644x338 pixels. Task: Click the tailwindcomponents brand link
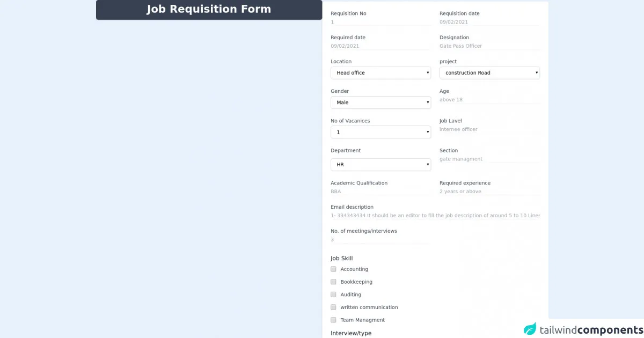[x=589, y=329]
